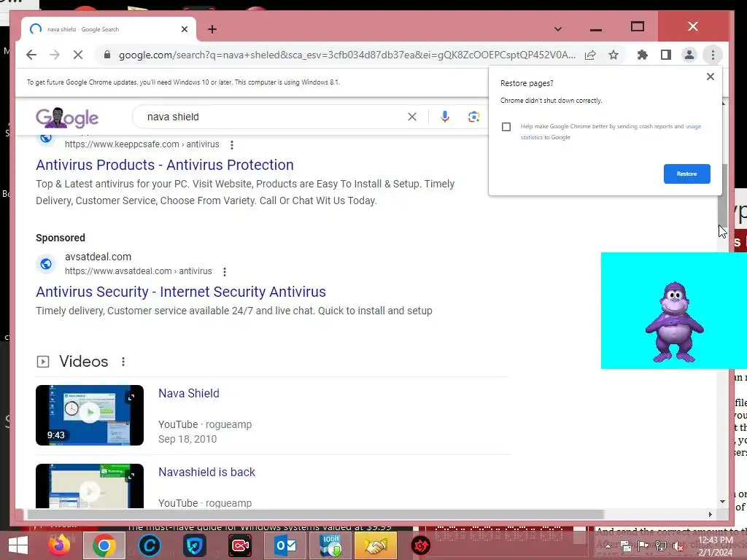Viewport: 747px width, 560px height.
Task: Click the Google doodle logo
Action: coord(67,117)
